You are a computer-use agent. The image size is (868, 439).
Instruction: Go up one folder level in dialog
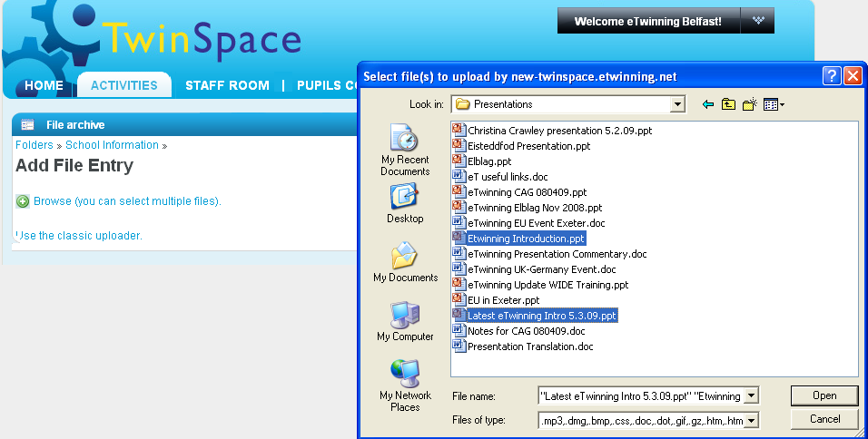[x=728, y=104]
